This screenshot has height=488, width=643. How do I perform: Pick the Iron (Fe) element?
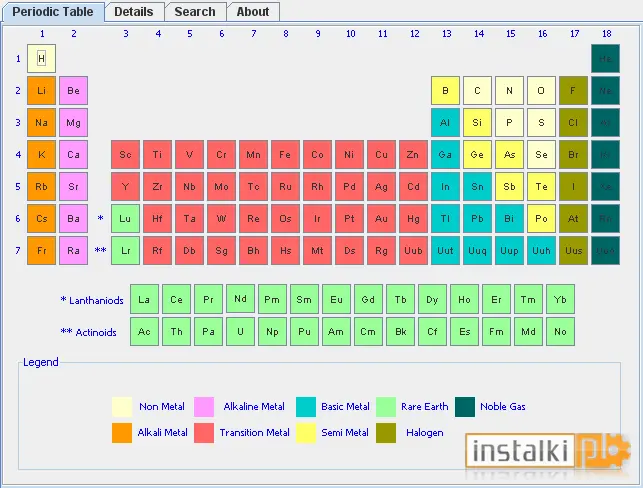tap(285, 155)
